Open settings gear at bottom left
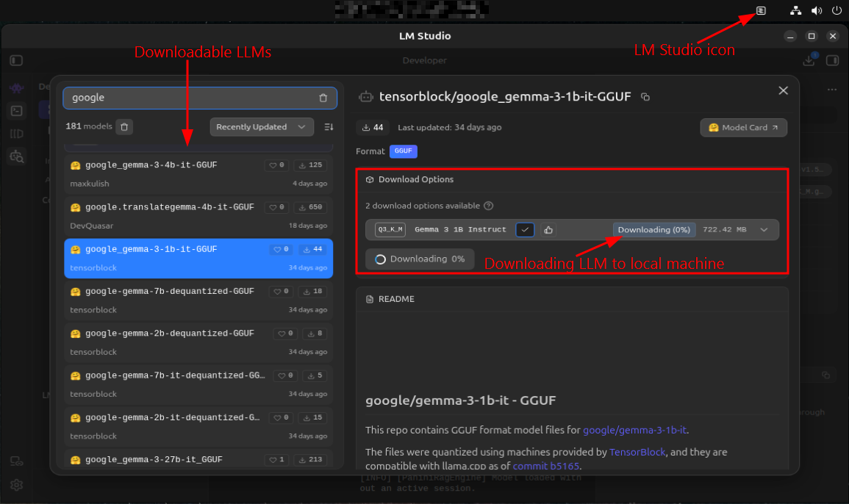Viewport: 849px width, 504px height. pos(17,485)
